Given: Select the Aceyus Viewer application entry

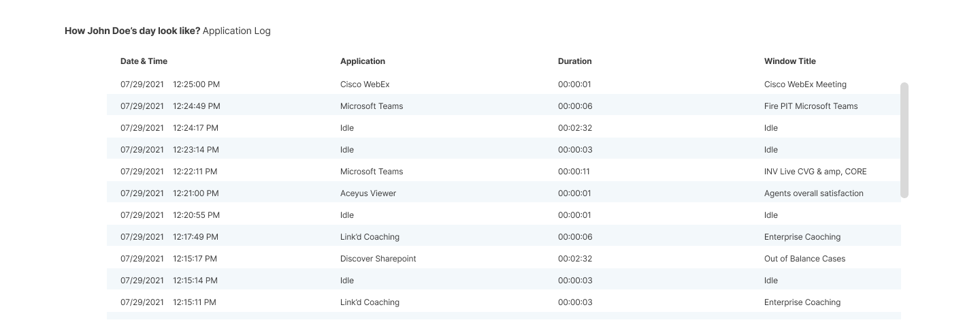Looking at the screenshot, I should click(367, 193).
